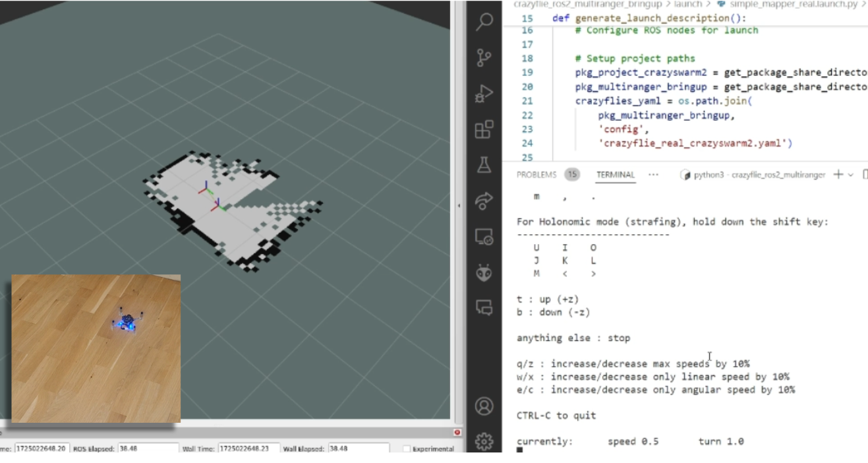
Task: Click the ROS Elapsed value field
Action: pos(148,449)
